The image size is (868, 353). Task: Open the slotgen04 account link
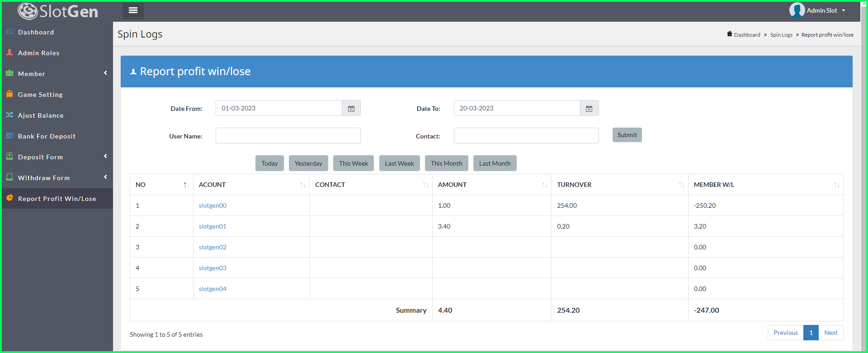tap(212, 289)
